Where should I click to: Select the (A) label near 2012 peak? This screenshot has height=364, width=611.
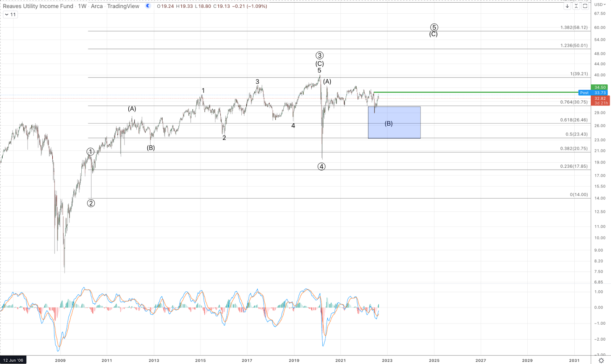tap(132, 109)
